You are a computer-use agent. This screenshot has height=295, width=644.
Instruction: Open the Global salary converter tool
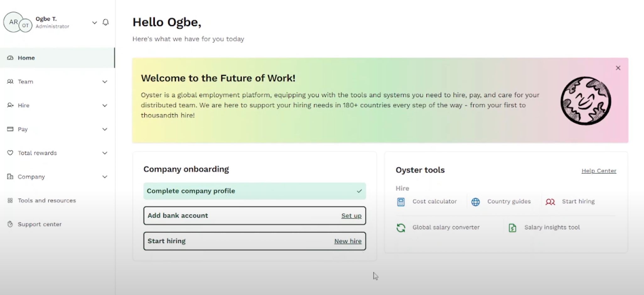tap(401, 227)
